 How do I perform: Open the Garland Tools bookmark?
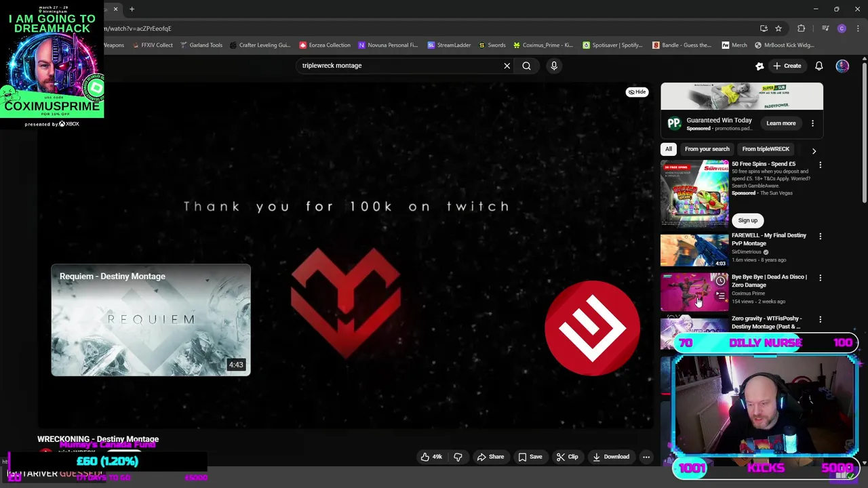tap(201, 45)
